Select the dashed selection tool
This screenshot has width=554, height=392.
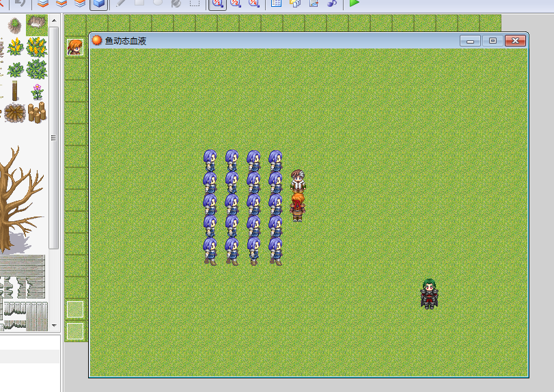195,3
